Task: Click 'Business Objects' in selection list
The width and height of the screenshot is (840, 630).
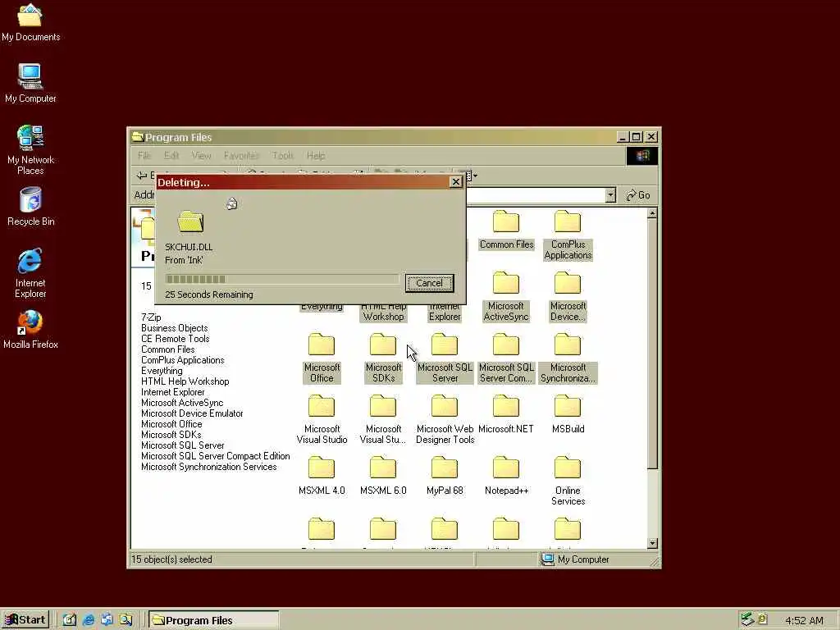Action: 174,328
